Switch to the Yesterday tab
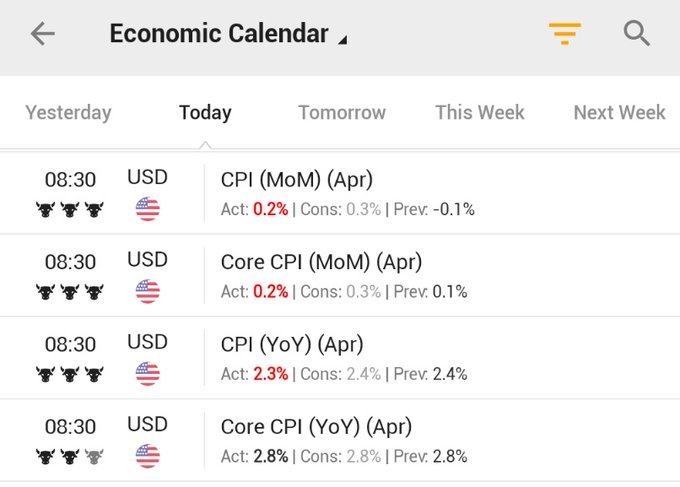 (x=68, y=113)
